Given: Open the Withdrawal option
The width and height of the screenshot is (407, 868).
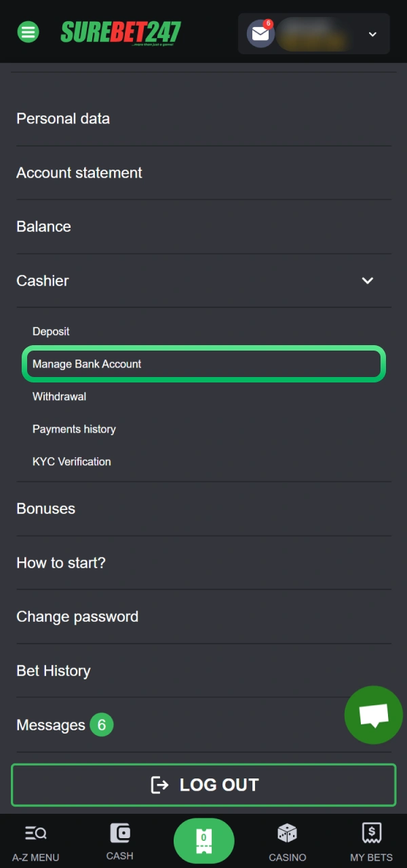Looking at the screenshot, I should tap(59, 397).
